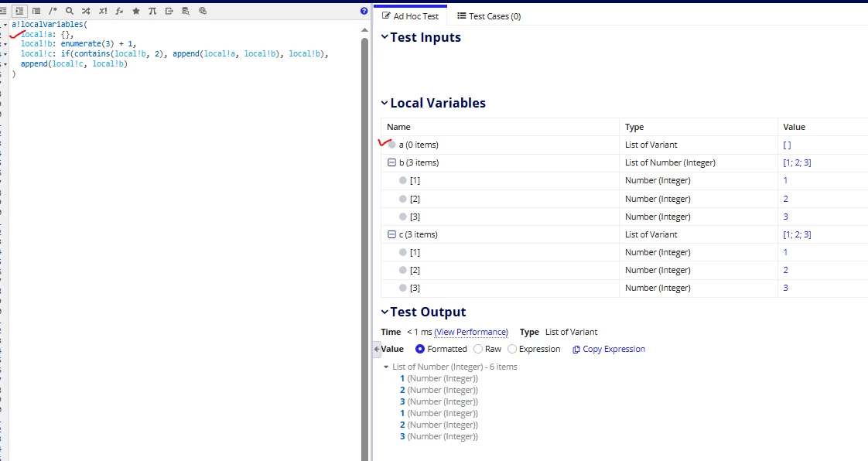Select the Formatted value option
Screen dimensions: 868x461
419,349
